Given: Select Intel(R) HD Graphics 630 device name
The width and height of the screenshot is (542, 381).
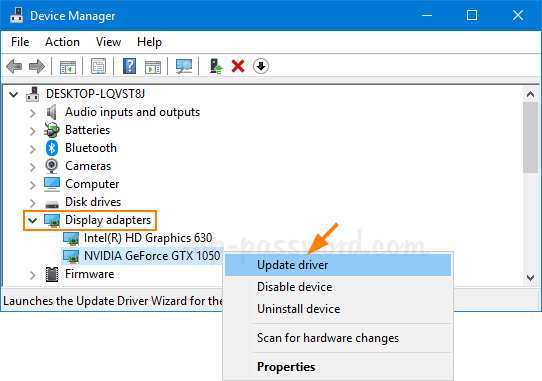Looking at the screenshot, I should pyautogui.click(x=148, y=238).
